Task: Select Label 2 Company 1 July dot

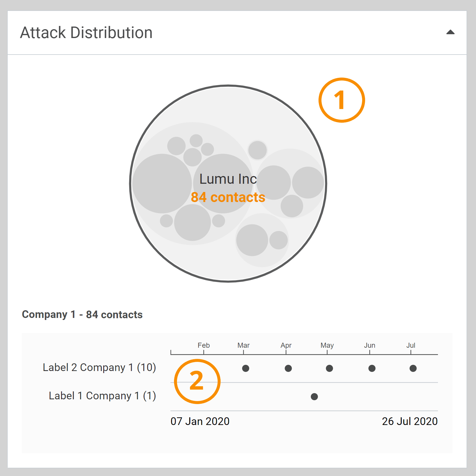Action: pos(413,368)
